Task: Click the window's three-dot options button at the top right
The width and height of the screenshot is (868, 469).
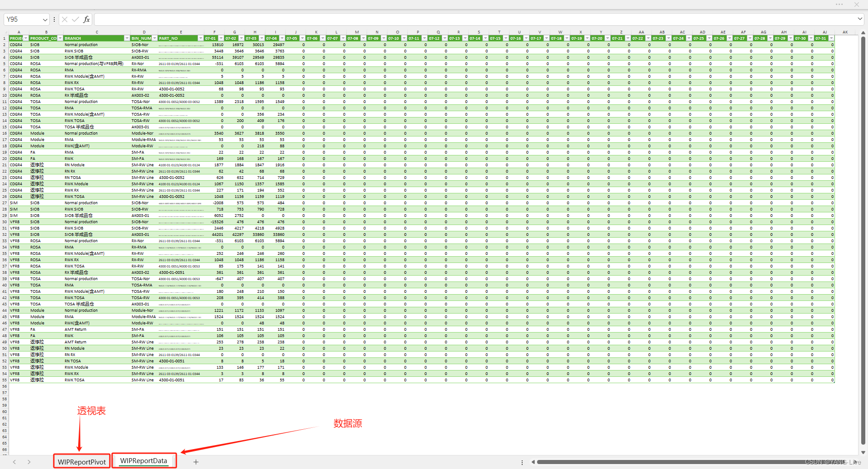Action: [x=840, y=5]
